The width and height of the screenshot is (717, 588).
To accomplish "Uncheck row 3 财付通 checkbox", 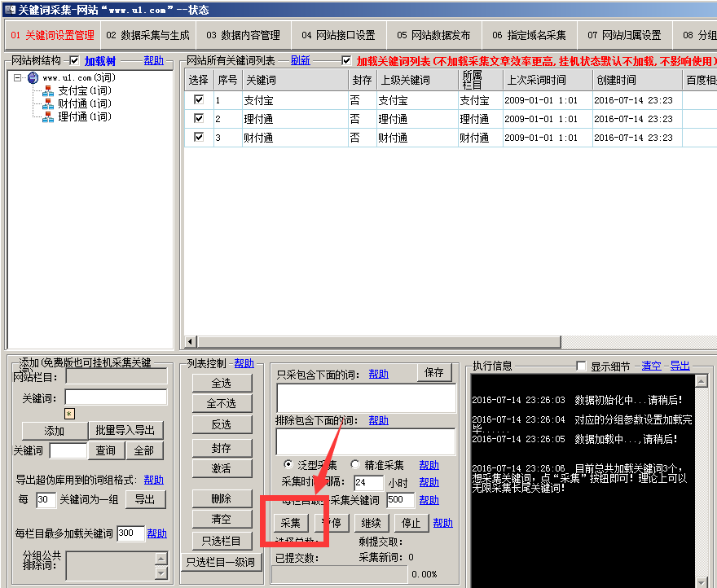I will (x=199, y=137).
